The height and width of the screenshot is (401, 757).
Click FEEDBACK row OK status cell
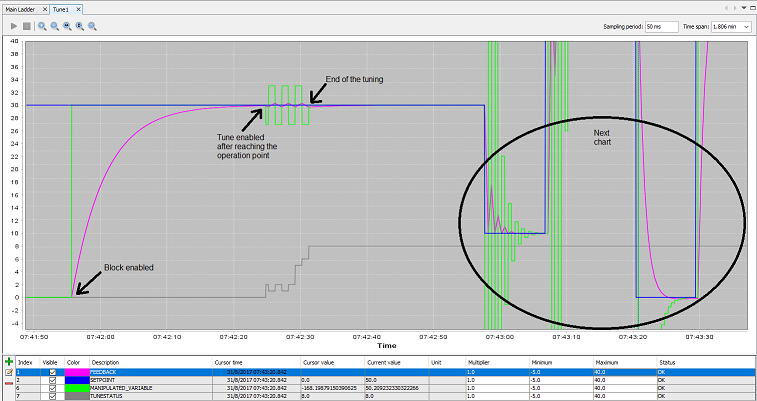(x=706, y=373)
